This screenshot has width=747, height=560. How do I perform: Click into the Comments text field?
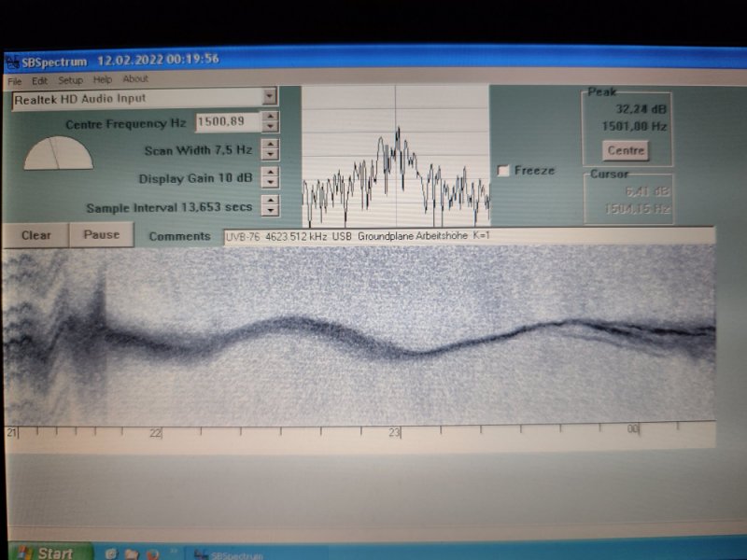[467, 237]
